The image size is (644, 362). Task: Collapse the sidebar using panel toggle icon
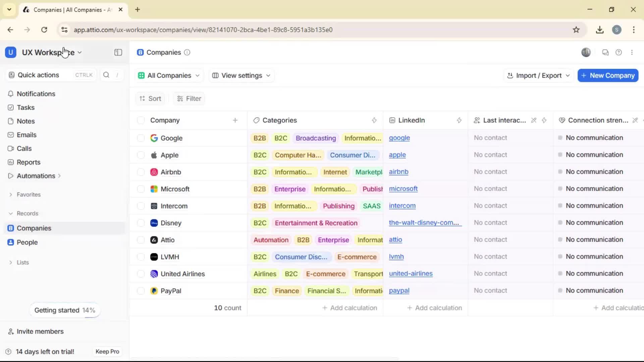click(118, 52)
